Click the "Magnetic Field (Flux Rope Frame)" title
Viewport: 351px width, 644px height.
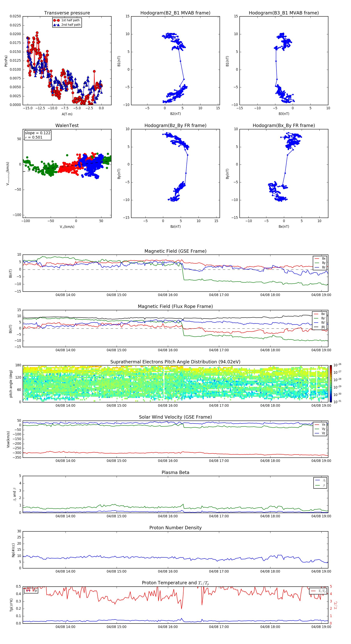point(175,307)
